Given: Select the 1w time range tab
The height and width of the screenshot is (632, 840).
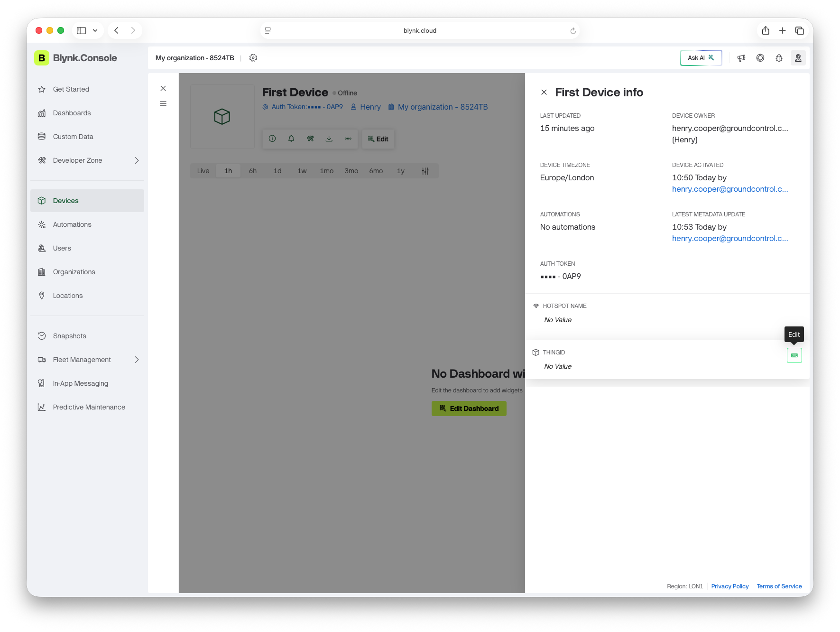Looking at the screenshot, I should tap(302, 171).
